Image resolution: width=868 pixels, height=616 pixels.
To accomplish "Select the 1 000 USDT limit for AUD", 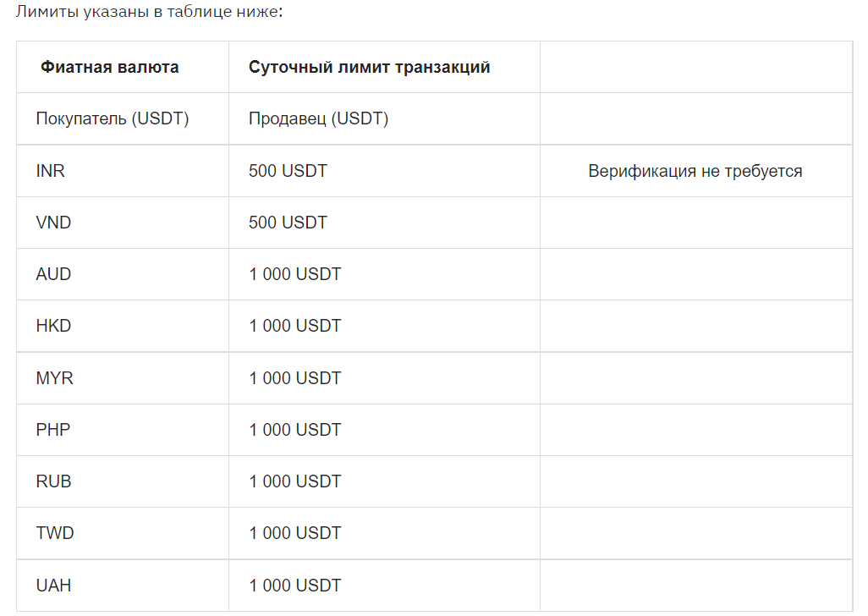I will [294, 275].
